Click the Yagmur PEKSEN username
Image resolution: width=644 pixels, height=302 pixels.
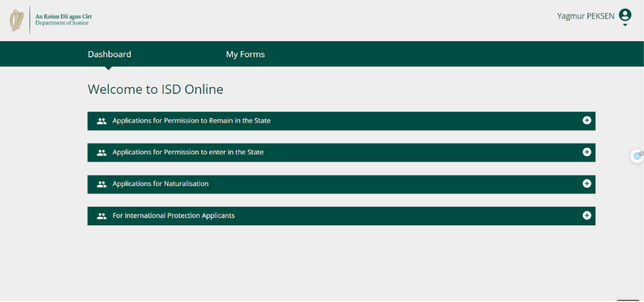pos(585,16)
